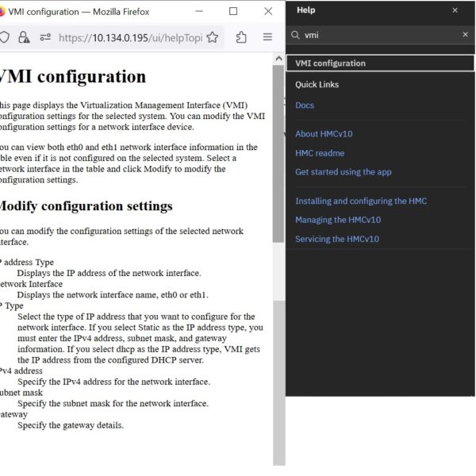The height and width of the screenshot is (476, 476).
Task: Click the VMI configuration page heading
Action: pyautogui.click(x=73, y=76)
